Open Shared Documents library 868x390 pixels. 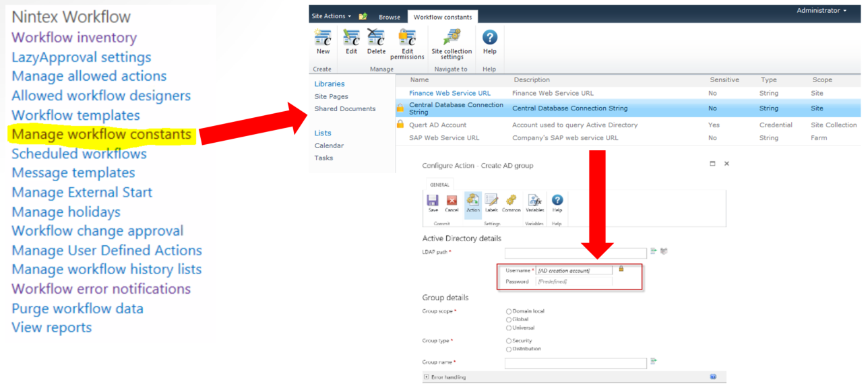[345, 108]
